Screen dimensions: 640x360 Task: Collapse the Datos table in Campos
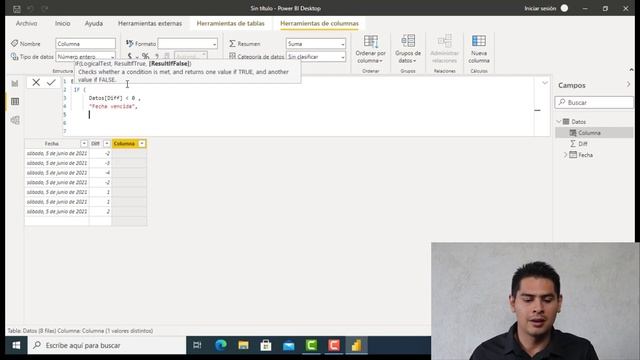pos(559,122)
